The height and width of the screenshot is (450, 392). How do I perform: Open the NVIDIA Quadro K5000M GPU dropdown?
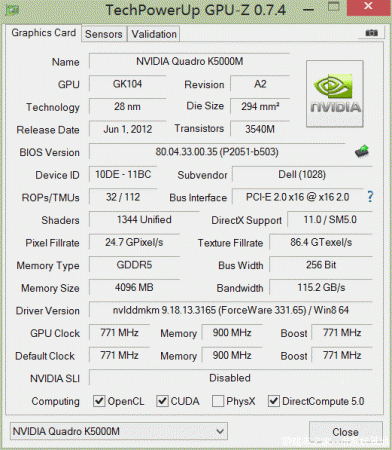(119, 431)
